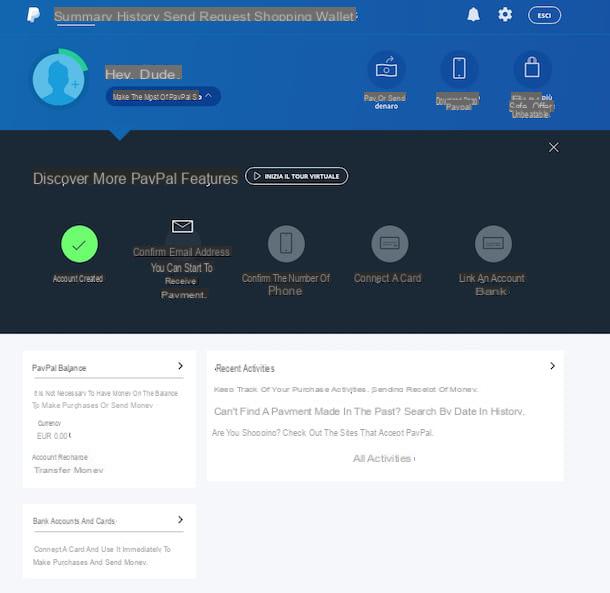The height and width of the screenshot is (593, 610).
Task: Expand the Recent Activities arrow
Action: click(x=552, y=366)
